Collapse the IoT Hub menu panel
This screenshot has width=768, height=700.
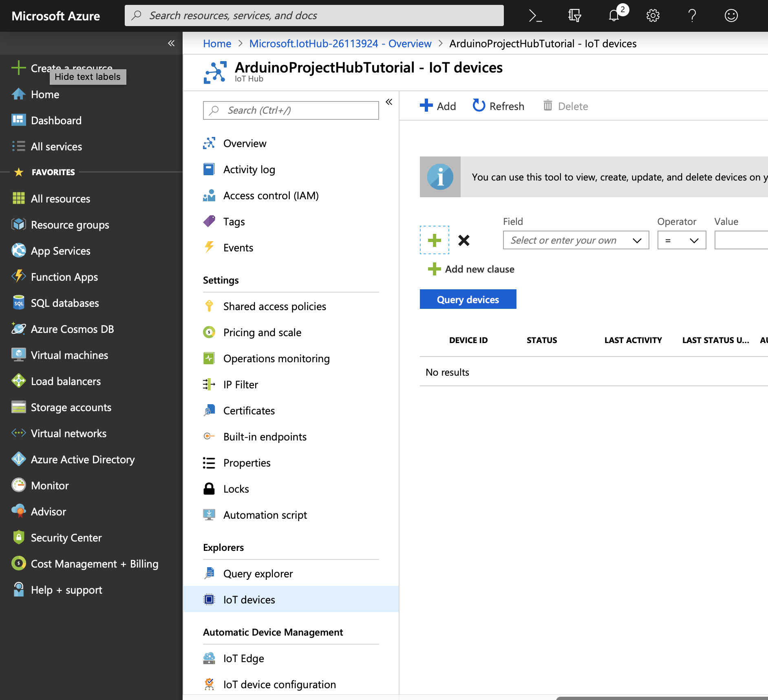coord(389,102)
